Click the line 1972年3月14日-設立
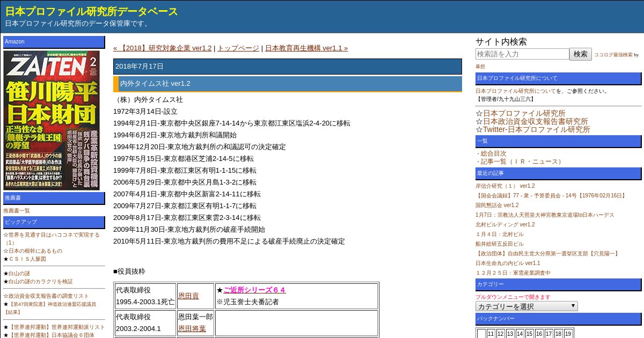 coord(145,112)
